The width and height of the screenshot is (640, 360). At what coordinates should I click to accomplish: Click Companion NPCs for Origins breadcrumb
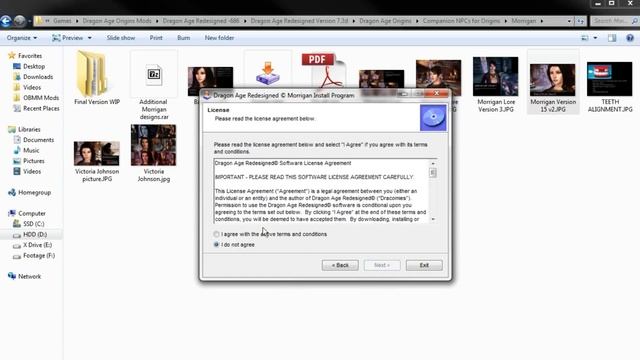click(461, 21)
